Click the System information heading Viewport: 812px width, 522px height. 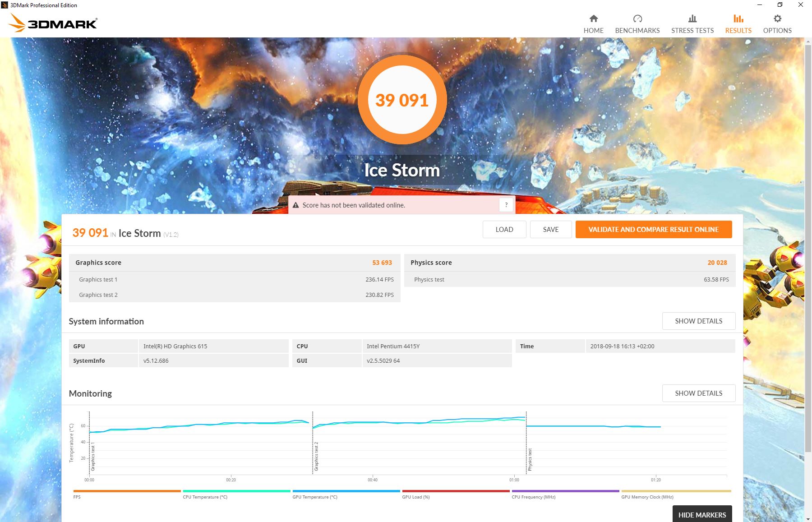coord(106,321)
